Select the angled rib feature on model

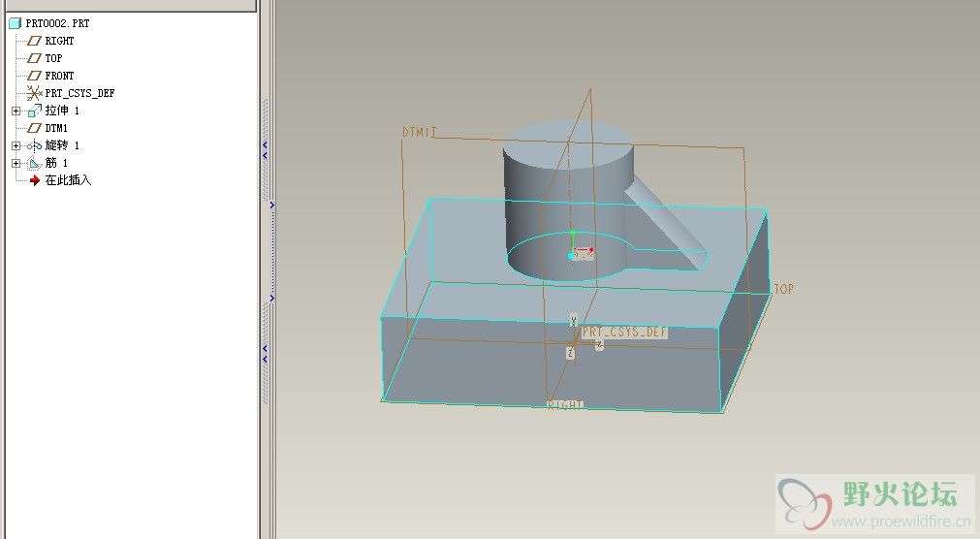coord(669,225)
